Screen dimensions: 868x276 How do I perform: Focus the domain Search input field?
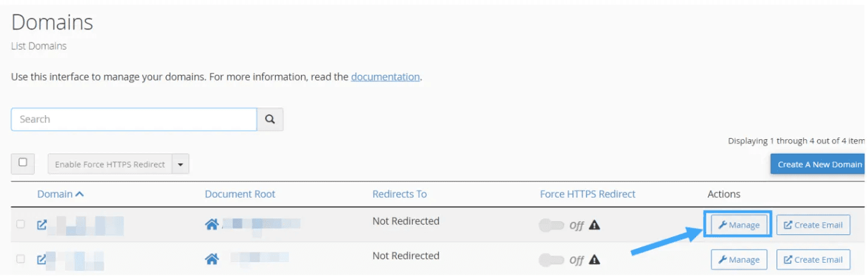point(134,119)
